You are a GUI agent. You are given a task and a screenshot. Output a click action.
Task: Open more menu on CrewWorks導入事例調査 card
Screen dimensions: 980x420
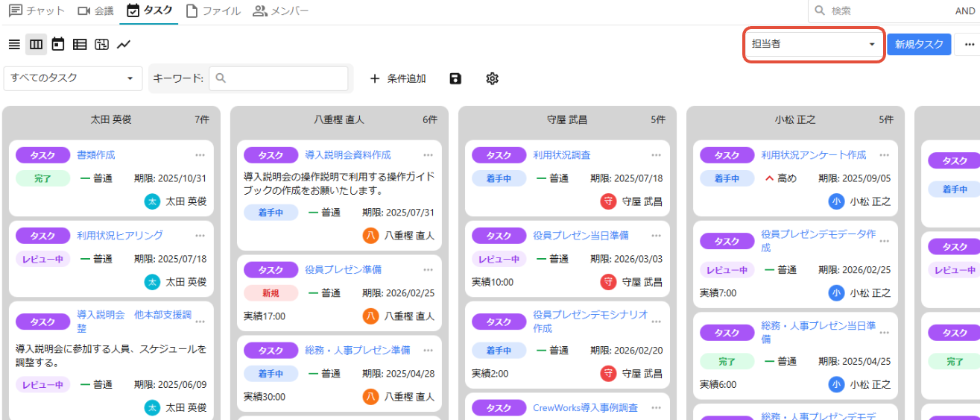[x=656, y=408]
